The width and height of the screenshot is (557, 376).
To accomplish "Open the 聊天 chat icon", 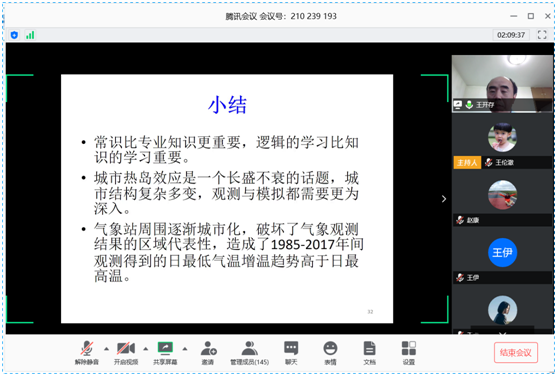I will (x=291, y=352).
